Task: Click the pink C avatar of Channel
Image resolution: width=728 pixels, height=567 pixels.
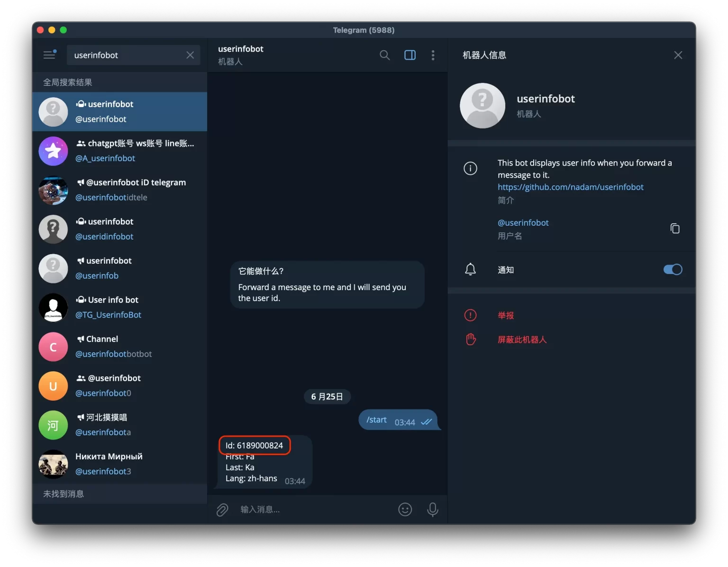Action: (x=53, y=347)
